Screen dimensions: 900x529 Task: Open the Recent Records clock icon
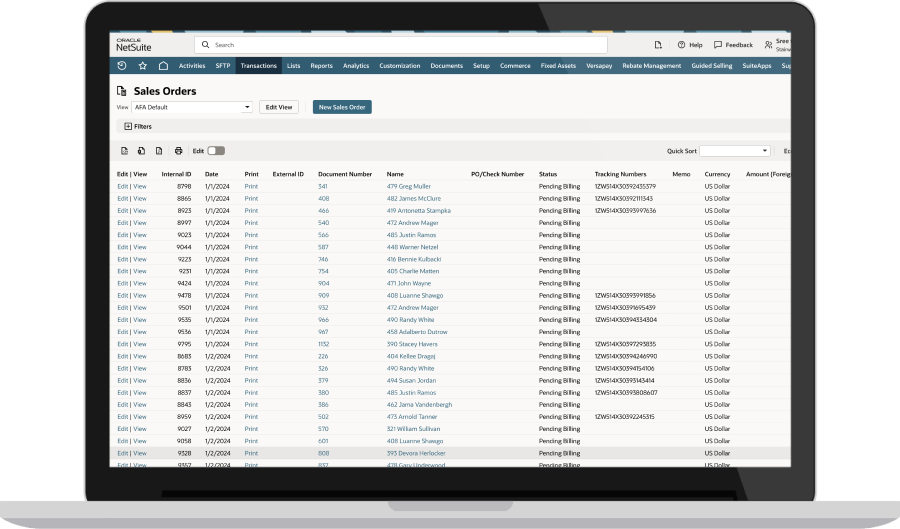122,66
